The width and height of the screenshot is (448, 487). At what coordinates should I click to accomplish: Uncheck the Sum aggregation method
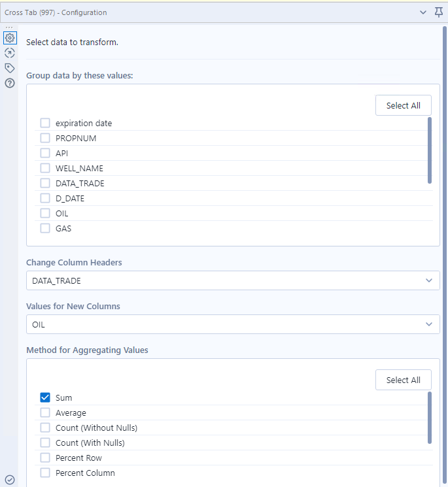(45, 397)
